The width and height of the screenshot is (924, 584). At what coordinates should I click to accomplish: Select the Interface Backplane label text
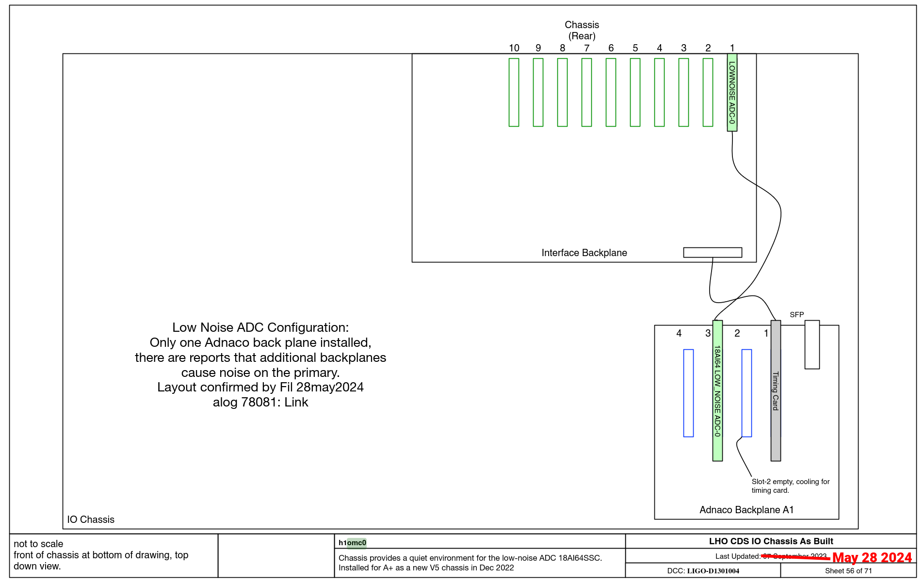pos(584,253)
